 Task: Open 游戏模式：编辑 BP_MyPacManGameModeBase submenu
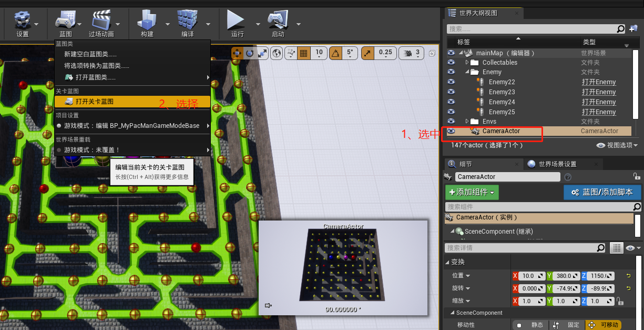(x=132, y=126)
